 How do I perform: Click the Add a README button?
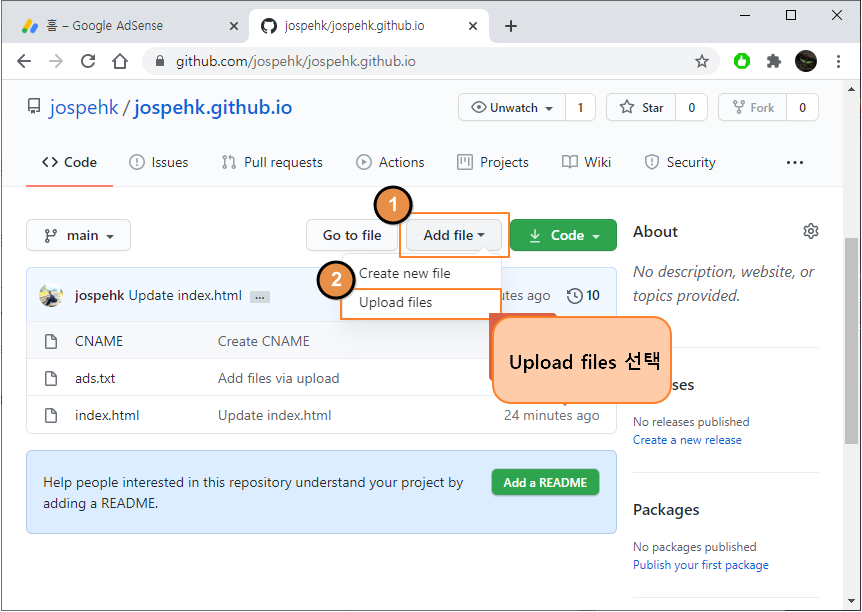click(545, 482)
